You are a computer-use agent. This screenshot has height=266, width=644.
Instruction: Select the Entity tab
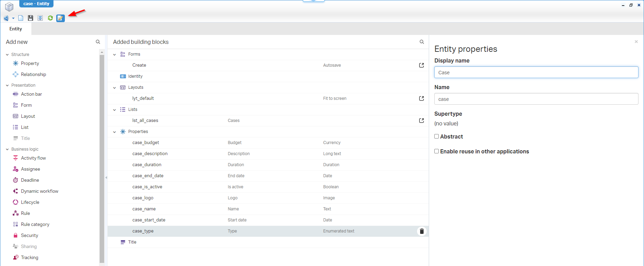(16, 29)
